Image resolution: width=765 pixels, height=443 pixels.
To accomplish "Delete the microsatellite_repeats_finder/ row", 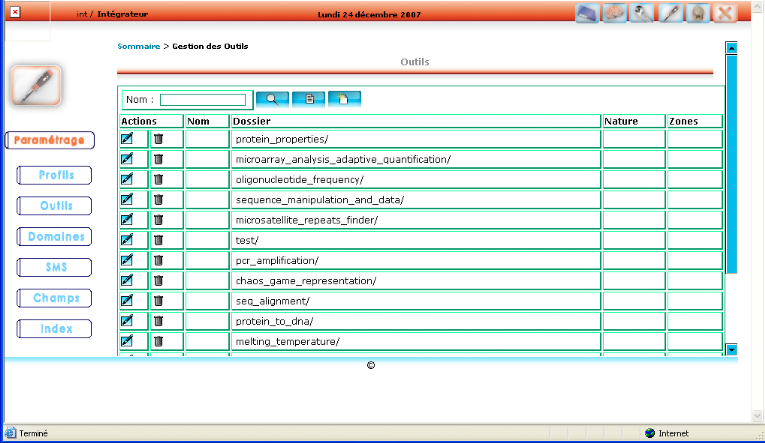I will [x=158, y=220].
